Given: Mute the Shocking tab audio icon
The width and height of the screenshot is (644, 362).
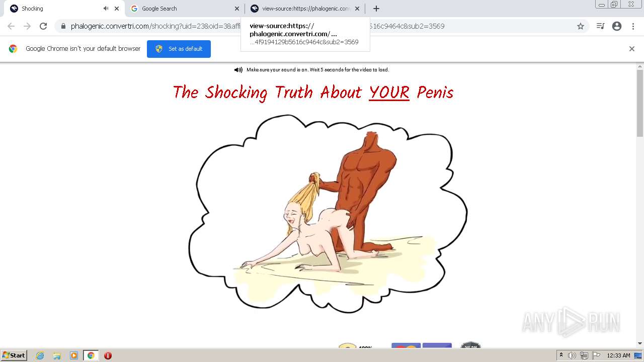Looking at the screenshot, I should click(106, 9).
